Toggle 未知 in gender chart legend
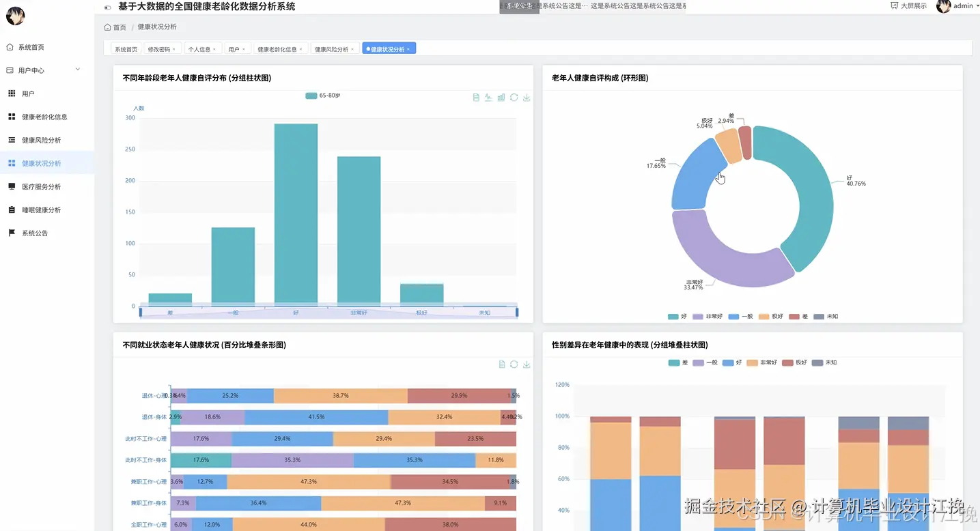 point(824,362)
